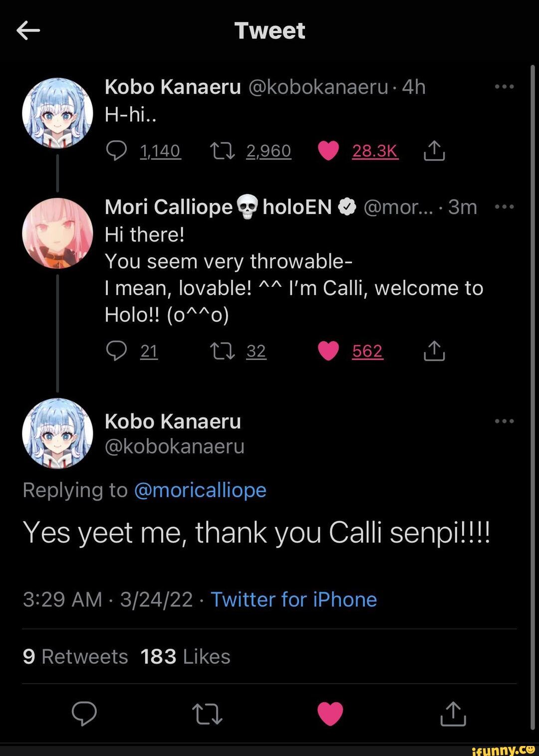Open more options menu on the main tweet
The image size is (539, 756).
[506, 420]
